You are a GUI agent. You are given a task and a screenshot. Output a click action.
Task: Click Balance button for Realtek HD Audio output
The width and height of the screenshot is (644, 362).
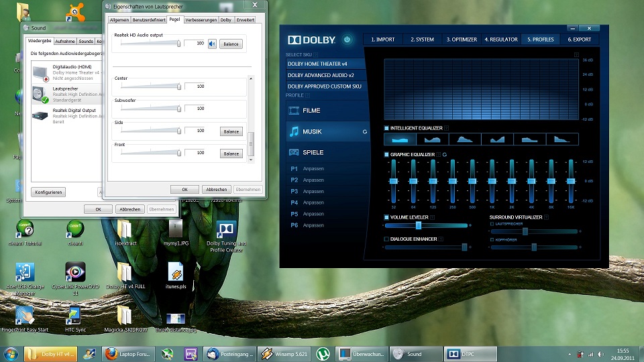[x=231, y=44]
